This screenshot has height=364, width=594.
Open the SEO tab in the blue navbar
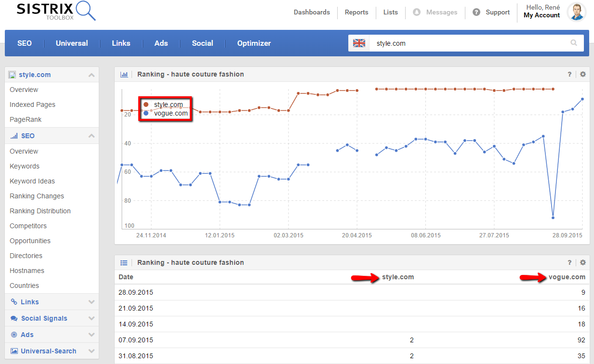coord(25,43)
